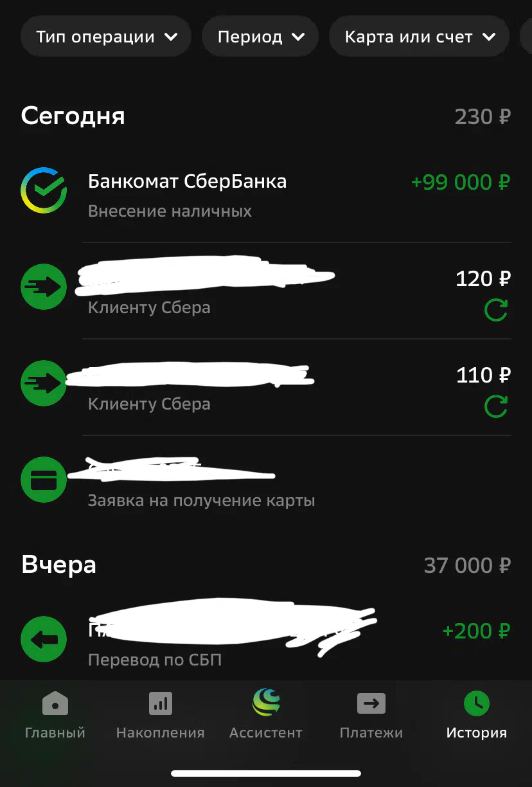Viewport: 532px width, 787px height.
Task: Tap the green transfer arrow icon for the 110 ₽ payment
Action: pyautogui.click(x=44, y=383)
